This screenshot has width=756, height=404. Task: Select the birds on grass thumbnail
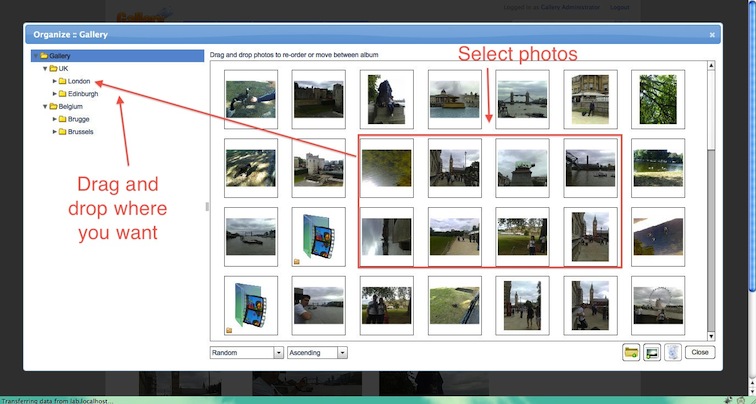(x=251, y=99)
